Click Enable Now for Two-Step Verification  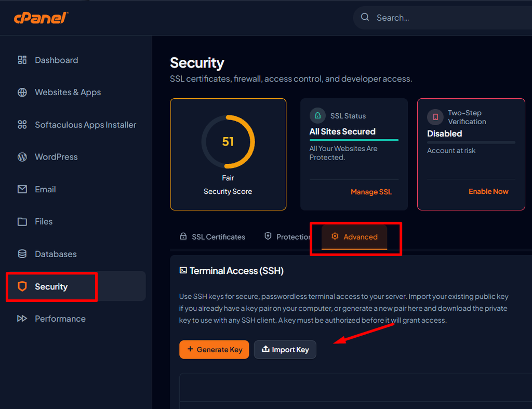[488, 191]
